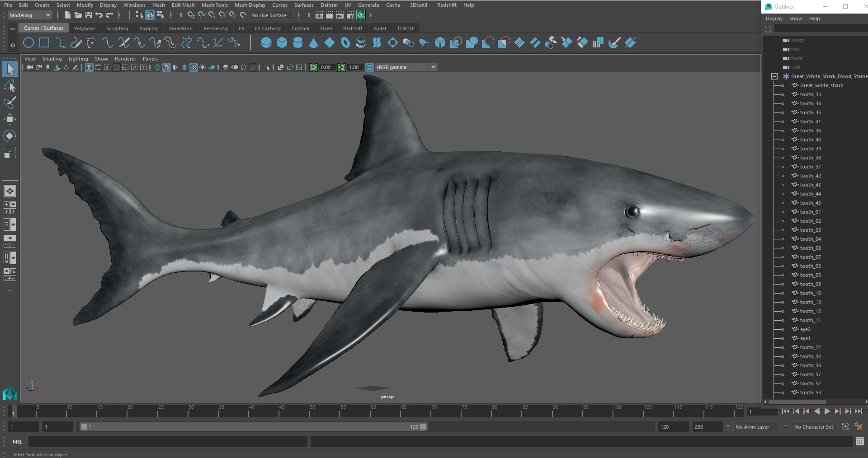Click the MEL command language label
This screenshot has height=458, width=868.
(x=18, y=442)
